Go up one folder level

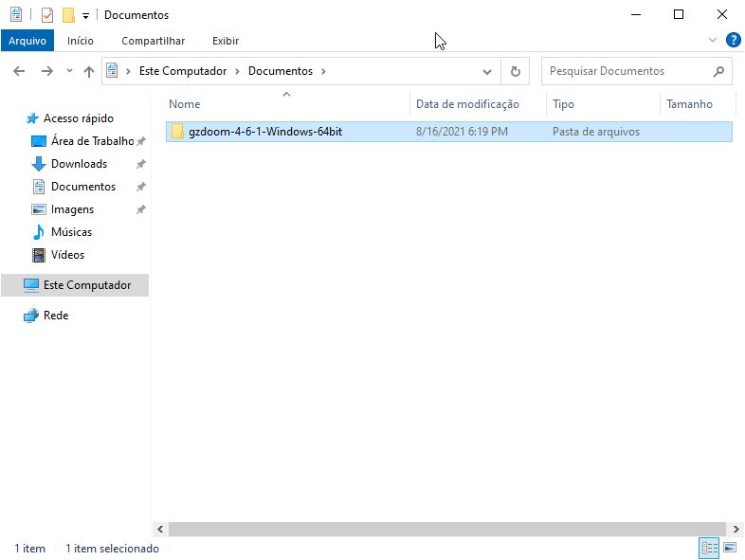click(x=89, y=71)
